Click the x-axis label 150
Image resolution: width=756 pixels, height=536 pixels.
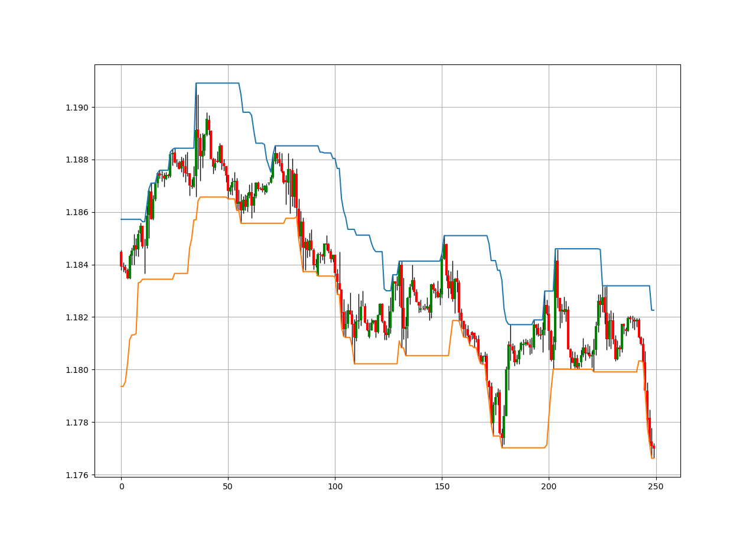pos(442,487)
